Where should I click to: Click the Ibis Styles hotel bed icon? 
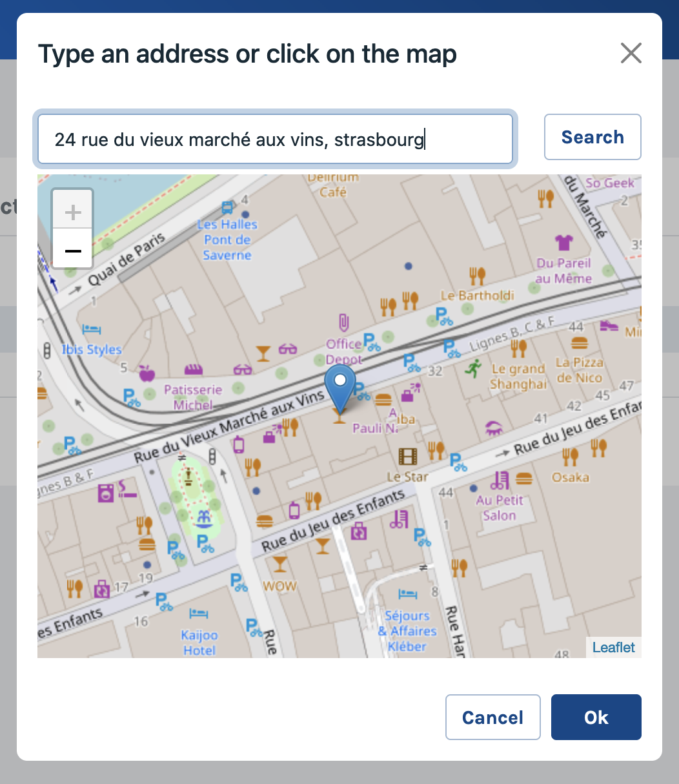pos(92,329)
